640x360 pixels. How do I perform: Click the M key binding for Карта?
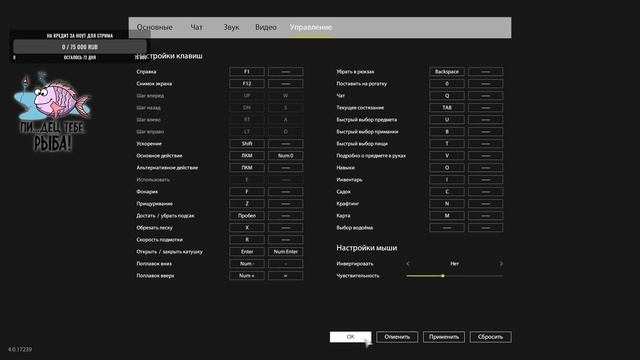coord(447,216)
